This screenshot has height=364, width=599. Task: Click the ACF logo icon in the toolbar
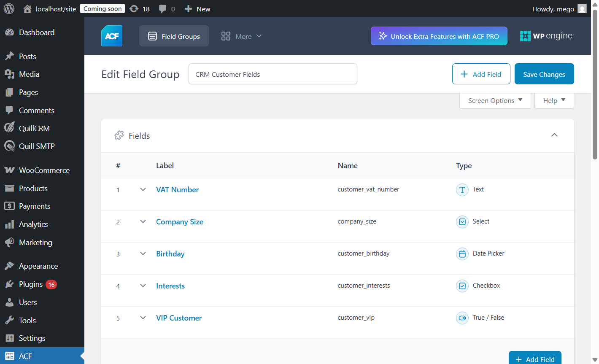tap(111, 36)
